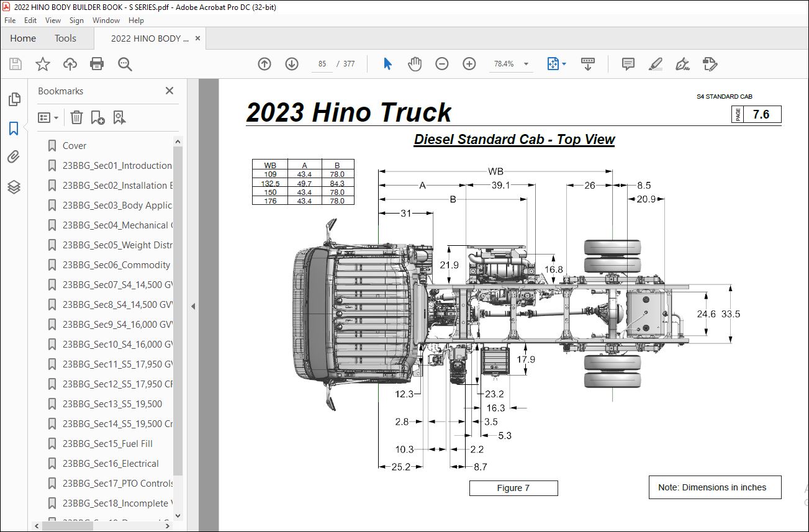Upload the document to the cloud
Screen dimensions: 809x532
click(x=70, y=64)
